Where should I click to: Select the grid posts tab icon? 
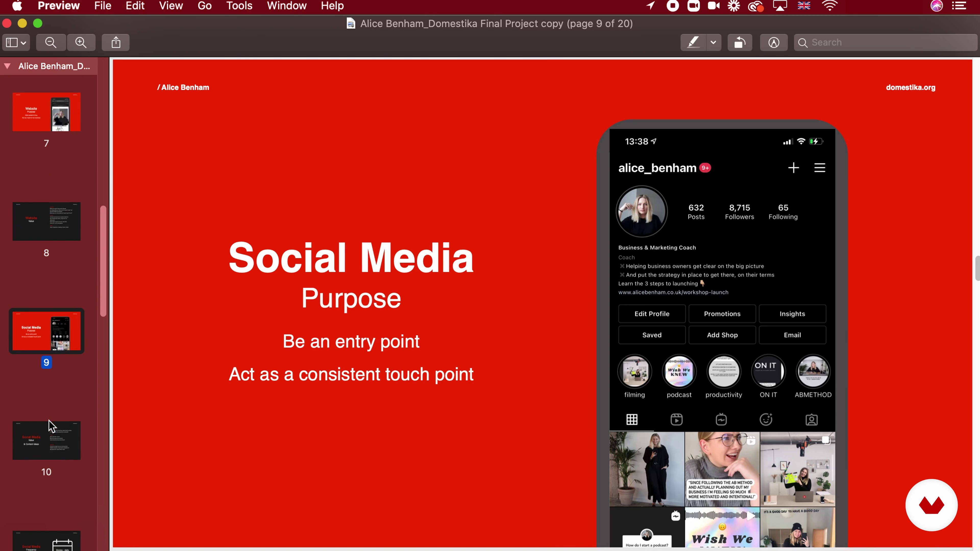point(632,419)
